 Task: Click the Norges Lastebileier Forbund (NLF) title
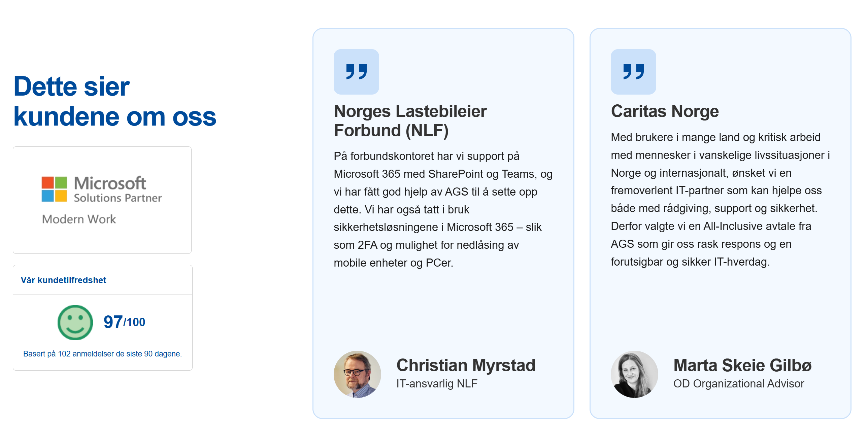[x=410, y=121]
